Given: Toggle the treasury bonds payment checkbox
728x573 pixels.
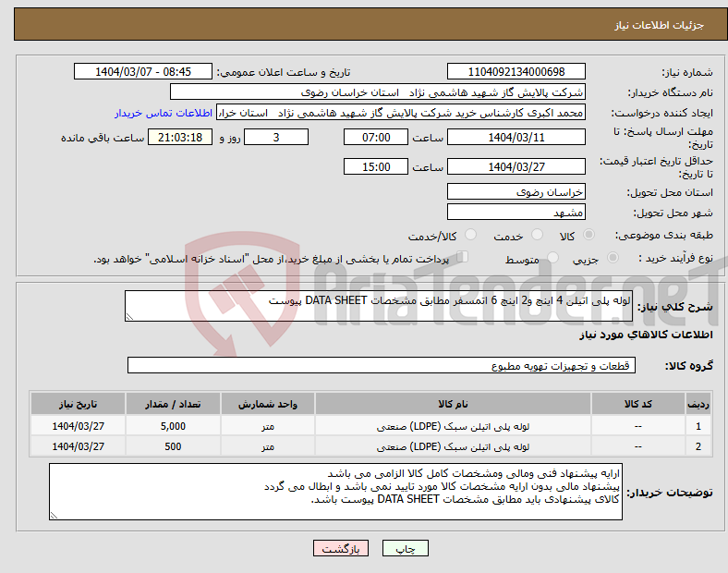Looking at the screenshot, I should tap(463, 257).
